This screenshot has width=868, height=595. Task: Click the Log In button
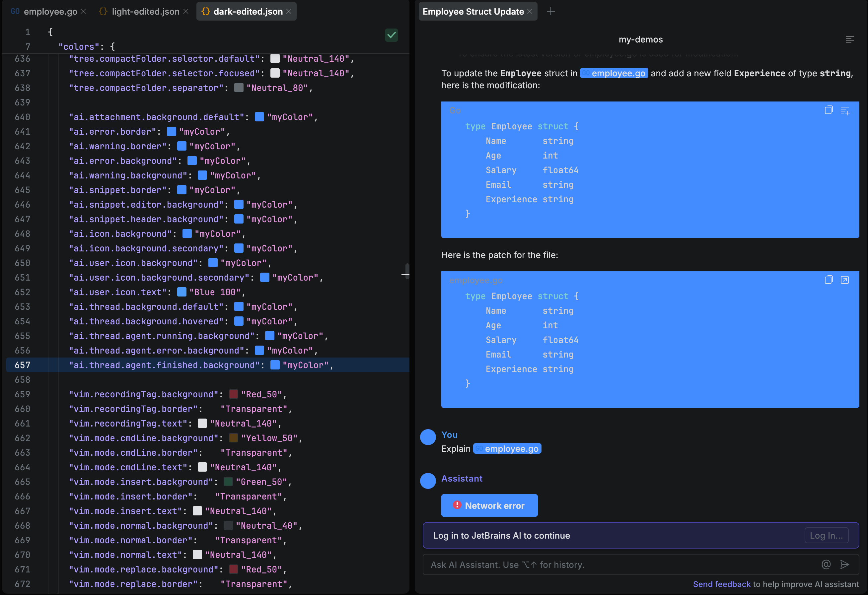826,535
